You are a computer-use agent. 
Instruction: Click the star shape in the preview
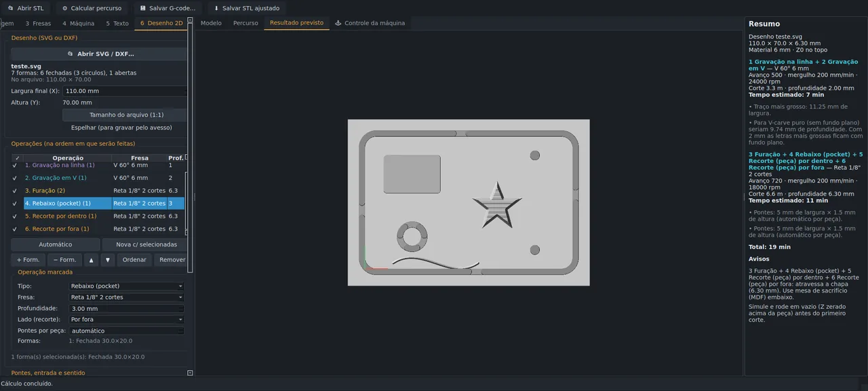pyautogui.click(x=497, y=205)
